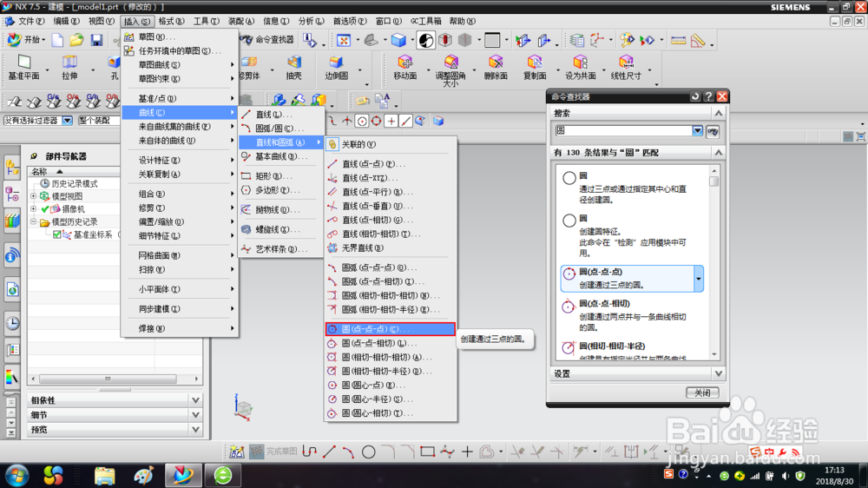The height and width of the screenshot is (488, 868).
Task: Select the 复制面 copy face tool
Action: (535, 68)
